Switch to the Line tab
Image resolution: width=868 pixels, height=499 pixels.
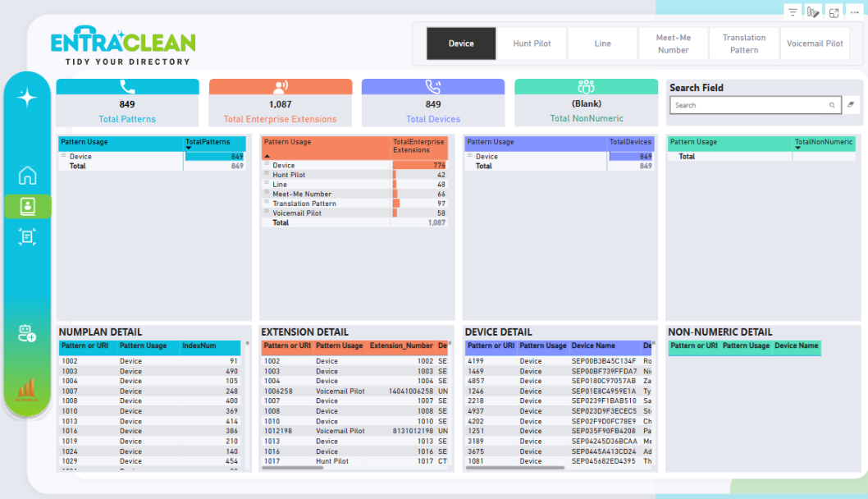tap(602, 43)
